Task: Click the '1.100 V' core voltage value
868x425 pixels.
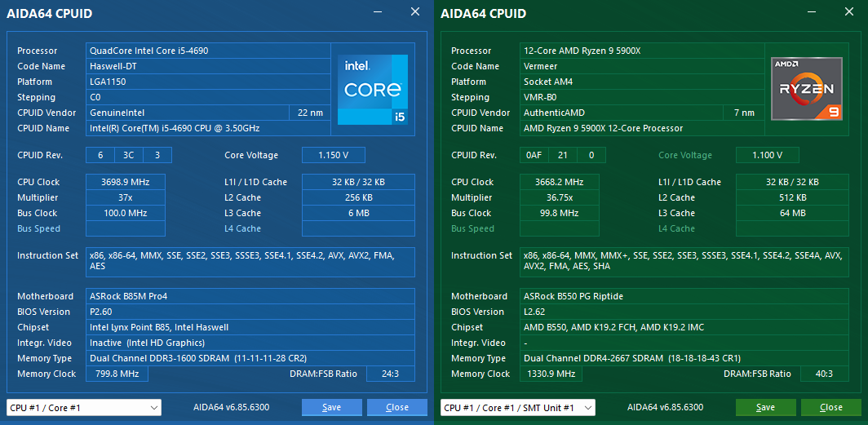Action: pyautogui.click(x=767, y=155)
